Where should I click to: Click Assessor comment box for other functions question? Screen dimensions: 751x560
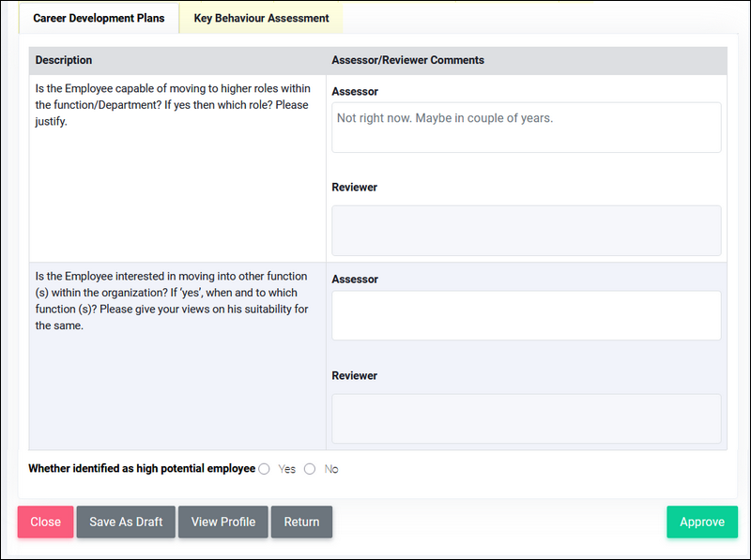[526, 315]
